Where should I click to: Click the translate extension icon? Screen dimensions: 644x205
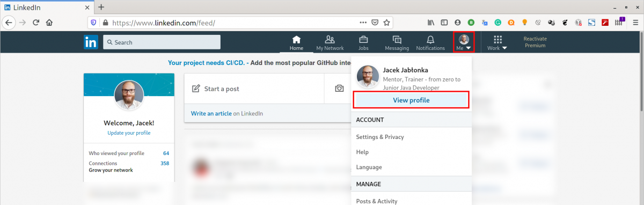tap(484, 23)
